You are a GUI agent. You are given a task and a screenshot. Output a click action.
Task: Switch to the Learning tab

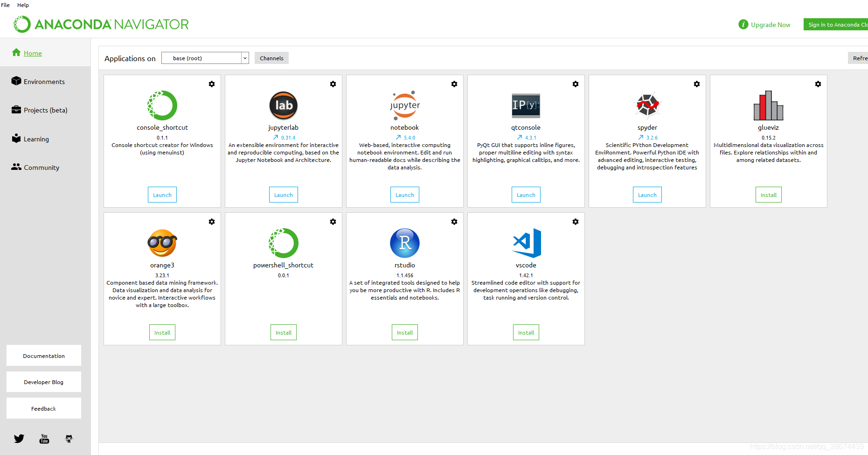pos(45,139)
